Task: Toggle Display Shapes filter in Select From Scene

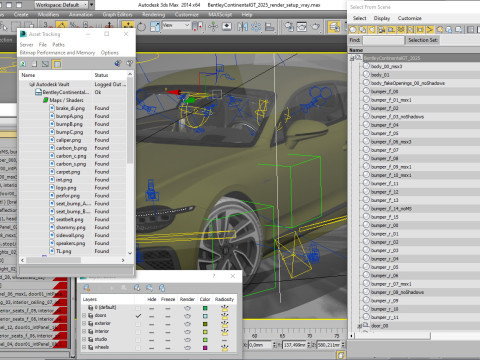Action: click(362, 30)
